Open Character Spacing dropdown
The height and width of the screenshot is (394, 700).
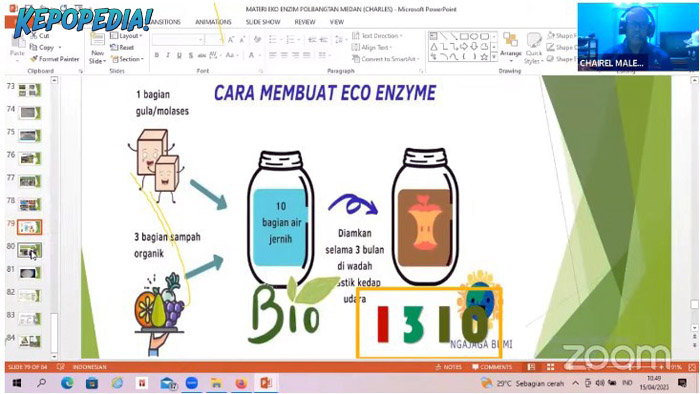pos(215,55)
